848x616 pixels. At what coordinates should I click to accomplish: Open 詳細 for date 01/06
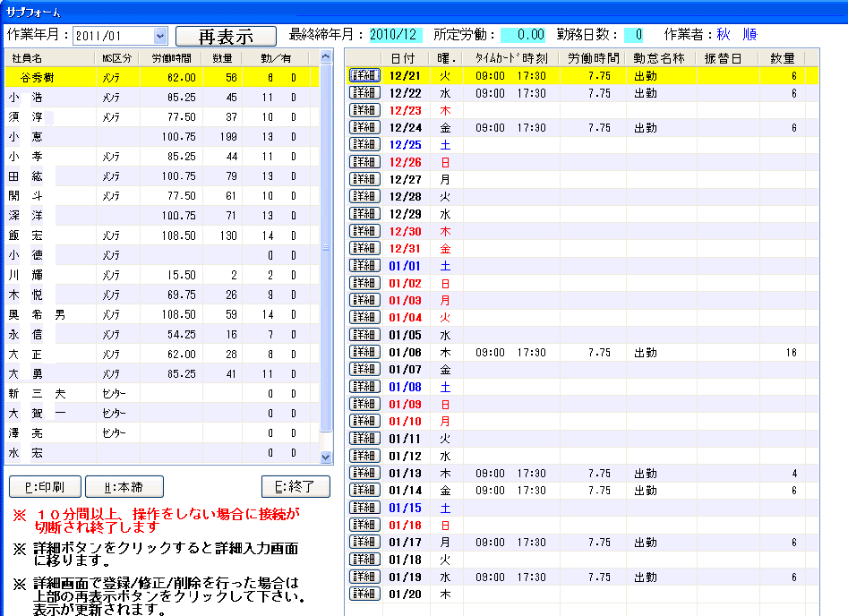(x=364, y=352)
